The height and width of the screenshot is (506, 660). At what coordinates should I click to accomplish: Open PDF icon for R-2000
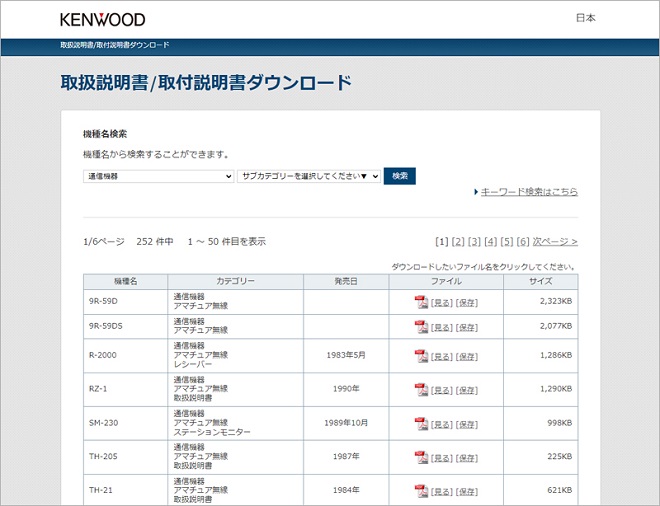click(x=421, y=356)
